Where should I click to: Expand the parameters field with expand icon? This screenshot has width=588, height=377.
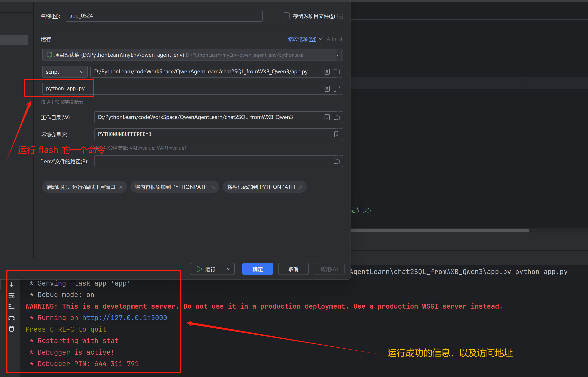click(x=337, y=89)
